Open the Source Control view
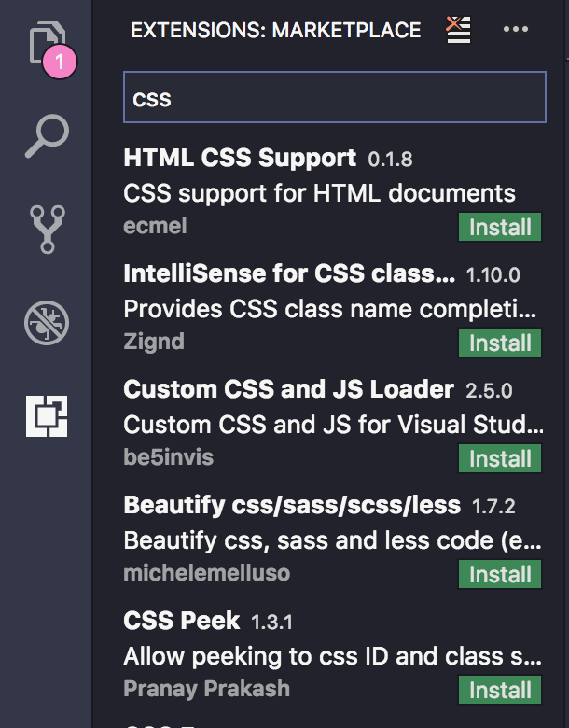Viewport: 569px width, 728px height. (46, 230)
